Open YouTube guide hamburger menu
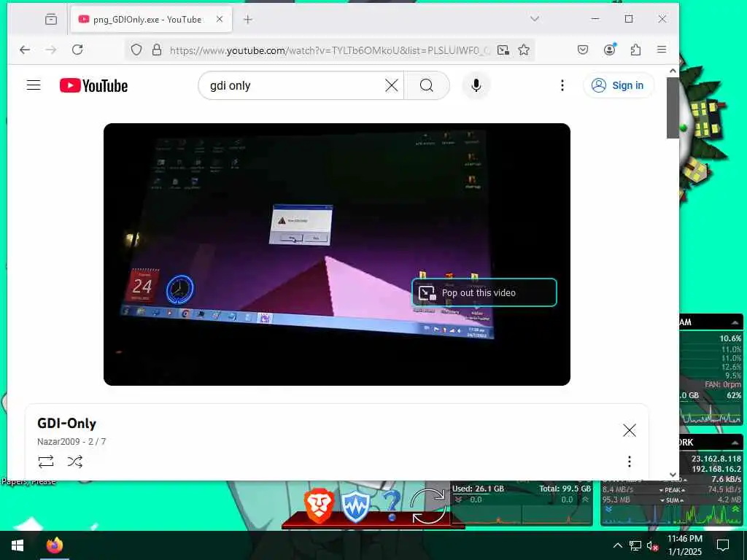 click(x=34, y=85)
